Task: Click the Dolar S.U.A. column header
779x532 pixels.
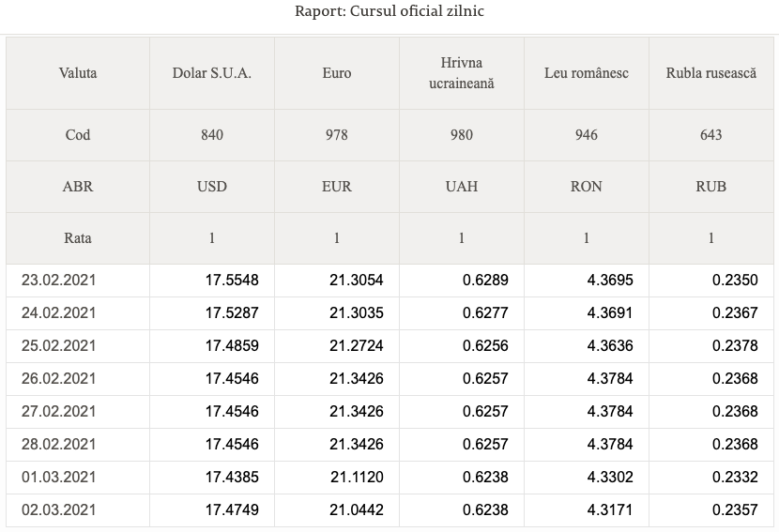Action: 211,73
